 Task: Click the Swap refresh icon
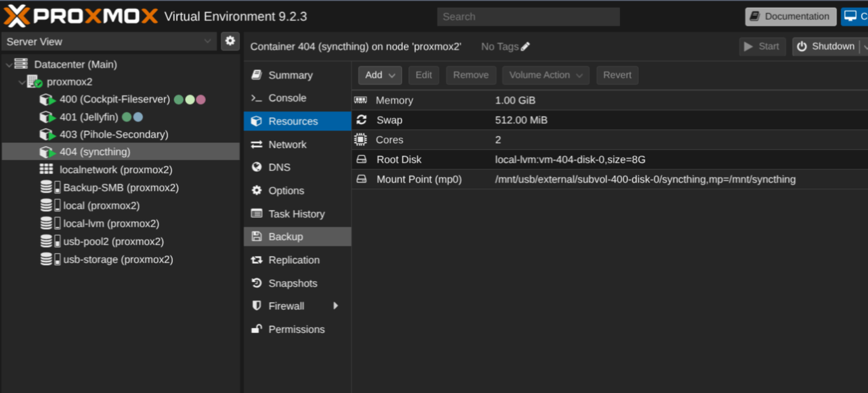[x=361, y=120]
